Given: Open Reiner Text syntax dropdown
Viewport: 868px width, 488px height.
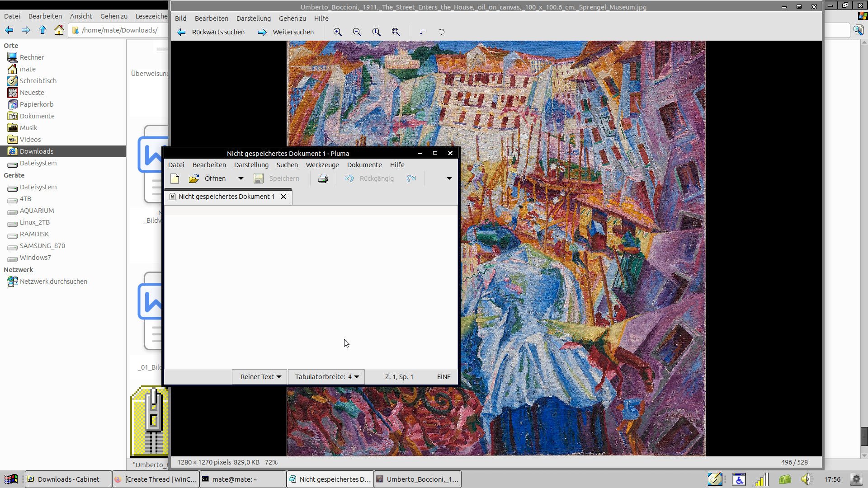Looking at the screenshot, I should pyautogui.click(x=260, y=377).
